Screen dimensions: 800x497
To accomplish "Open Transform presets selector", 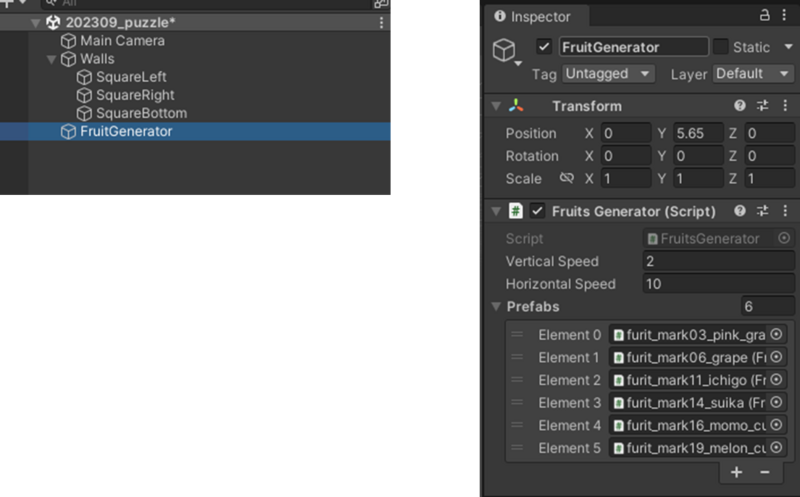I will [x=763, y=106].
